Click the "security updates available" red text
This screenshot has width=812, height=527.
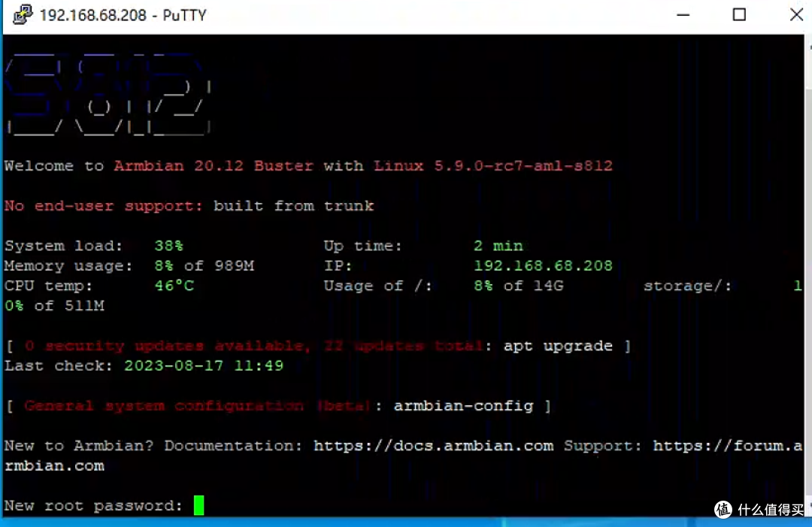point(178,346)
